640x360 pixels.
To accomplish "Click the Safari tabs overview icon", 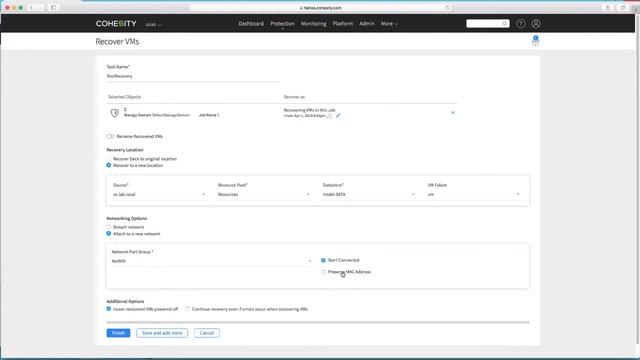I will pyautogui.click(x=622, y=8).
